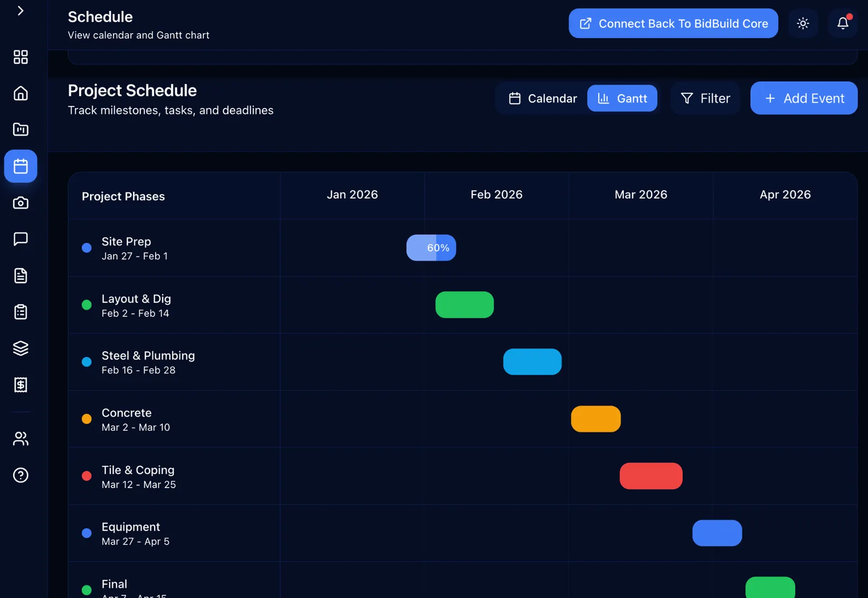Click the Mar 27 - Apr 5 date range
Viewport: 868px width, 598px height.
[136, 542]
